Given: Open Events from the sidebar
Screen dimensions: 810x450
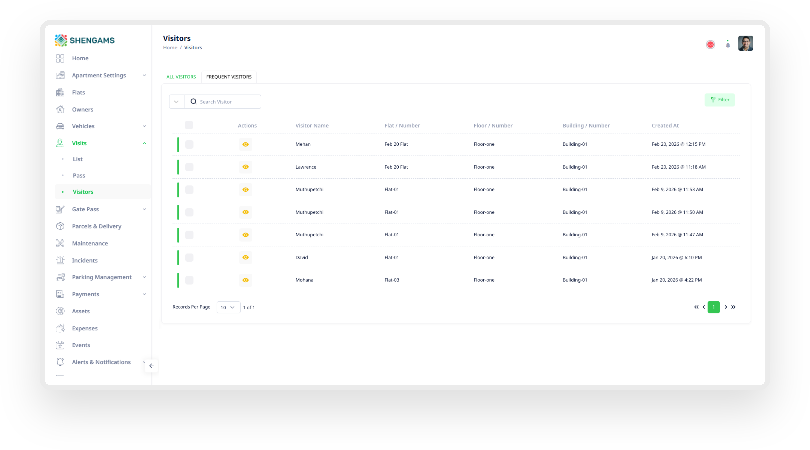Looking at the screenshot, I should 81,345.
